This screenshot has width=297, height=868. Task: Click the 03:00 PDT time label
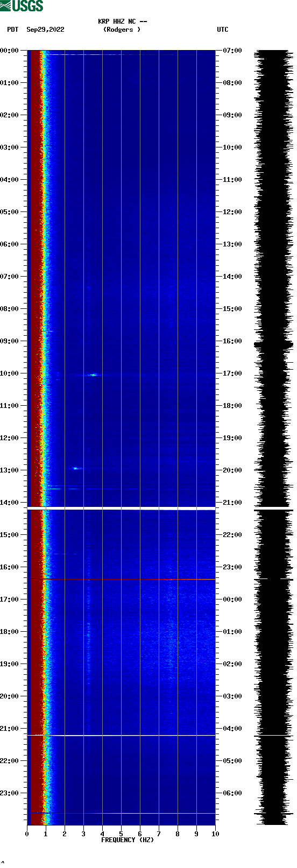pyautogui.click(x=9, y=147)
